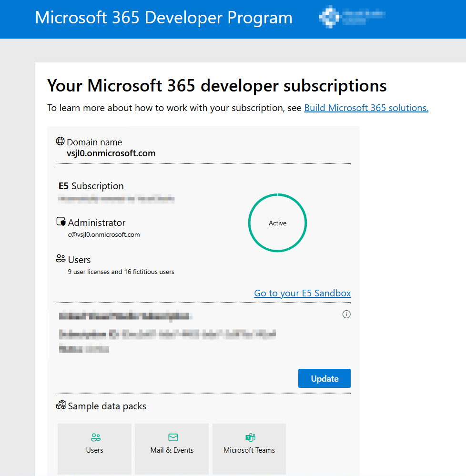Viewport: 466px width, 476px height.
Task: Click the Administrator heading text
Action: click(x=97, y=223)
